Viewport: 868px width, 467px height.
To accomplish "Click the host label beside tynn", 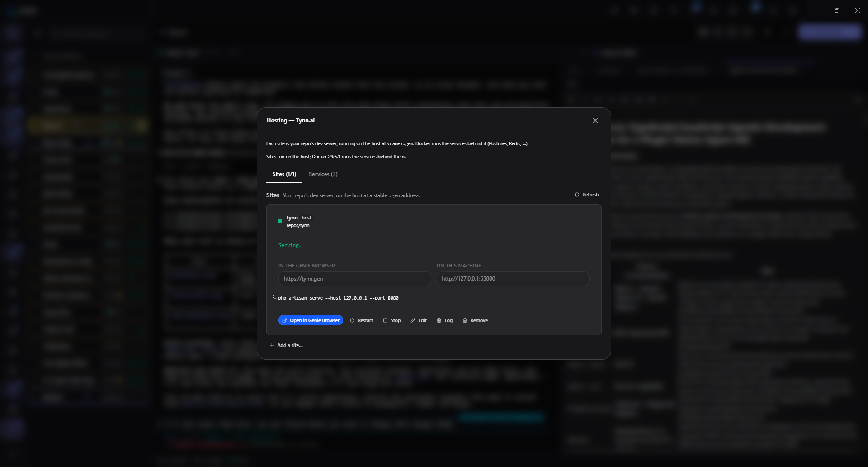I will click(307, 218).
